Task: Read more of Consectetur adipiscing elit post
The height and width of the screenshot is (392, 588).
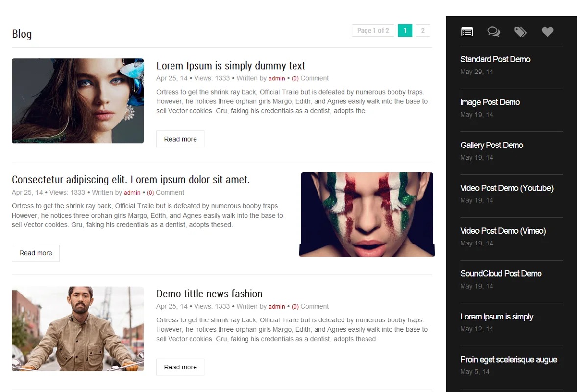Action: tap(36, 253)
